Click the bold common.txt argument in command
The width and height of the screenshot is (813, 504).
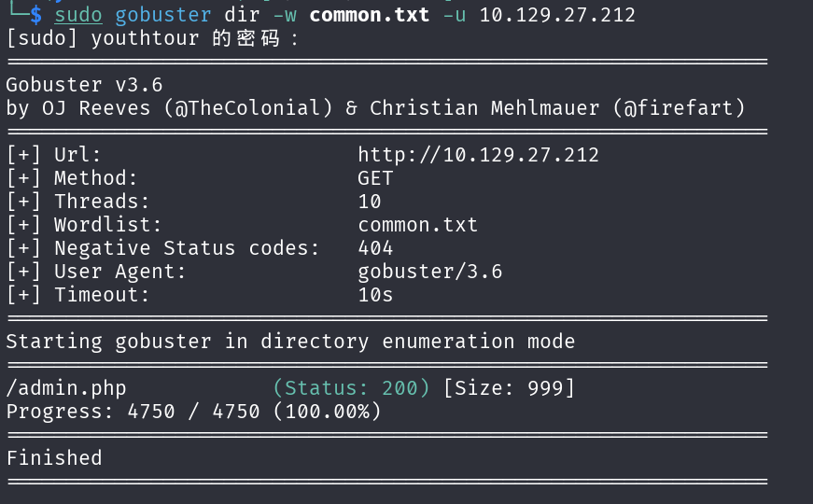(x=369, y=15)
